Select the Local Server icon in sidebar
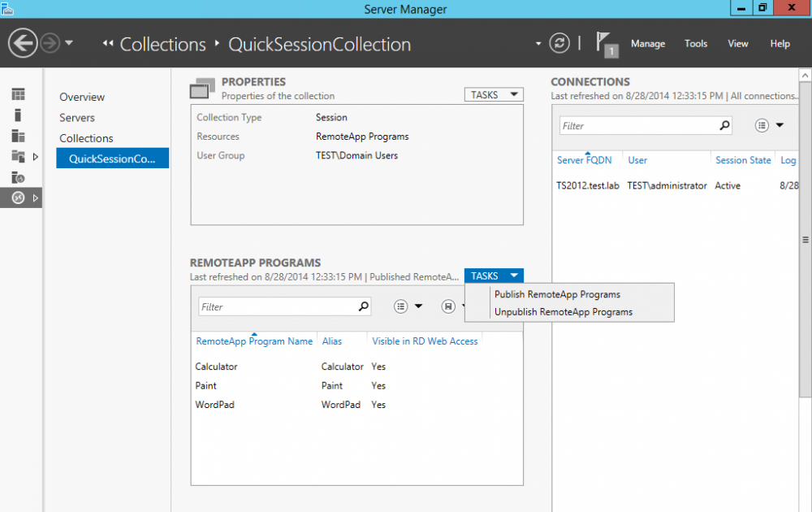812x512 pixels. [x=18, y=115]
